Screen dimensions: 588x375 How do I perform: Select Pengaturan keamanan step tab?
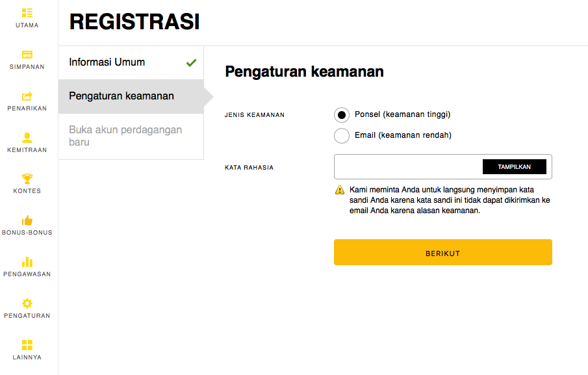121,96
